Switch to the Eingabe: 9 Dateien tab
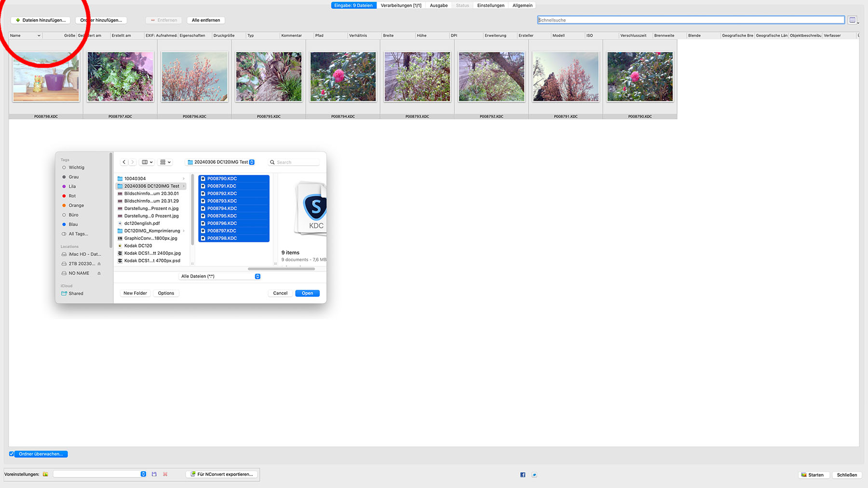This screenshot has width=868, height=488. (353, 5)
